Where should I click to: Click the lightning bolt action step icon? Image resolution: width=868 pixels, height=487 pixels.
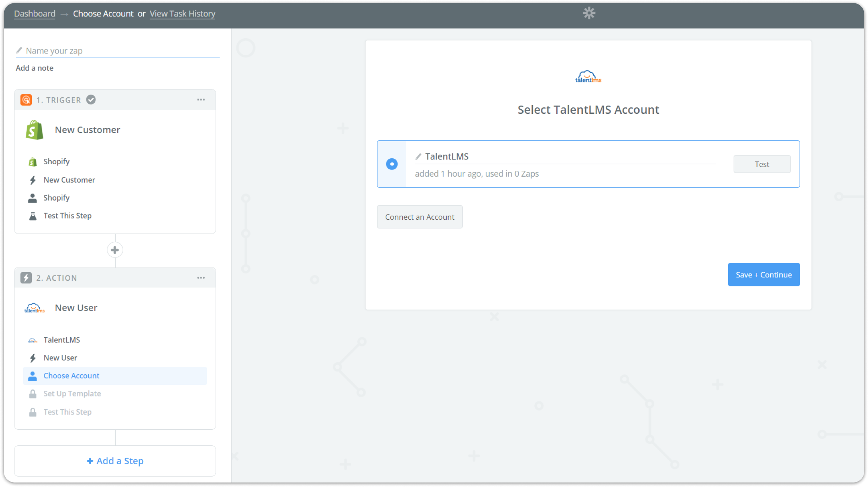coord(26,278)
